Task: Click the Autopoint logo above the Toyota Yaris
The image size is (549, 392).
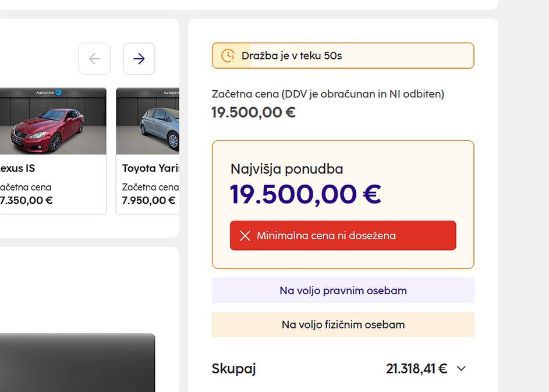Action: point(172,93)
